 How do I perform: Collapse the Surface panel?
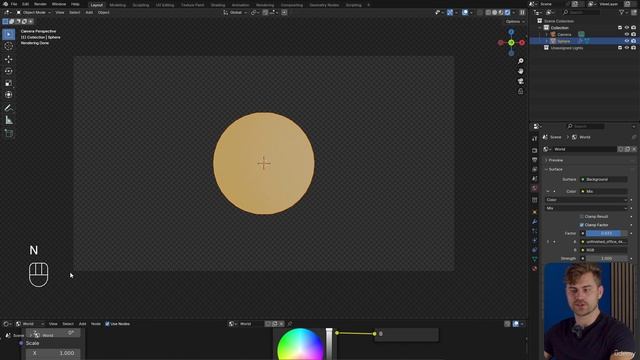pyautogui.click(x=556, y=169)
